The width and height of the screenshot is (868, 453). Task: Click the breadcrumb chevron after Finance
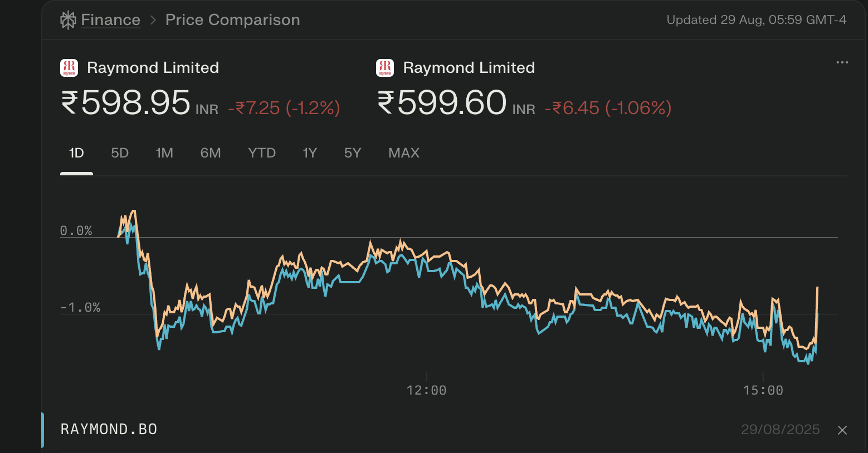point(153,21)
